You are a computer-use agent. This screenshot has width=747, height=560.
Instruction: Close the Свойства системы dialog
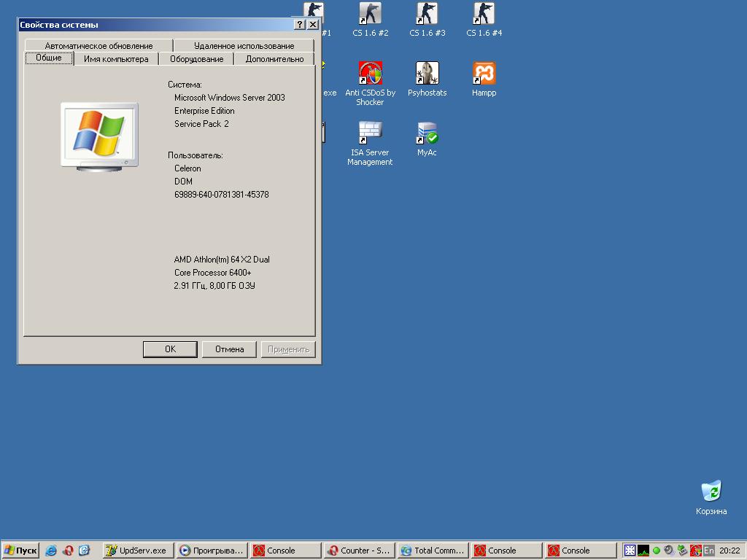click(312, 24)
